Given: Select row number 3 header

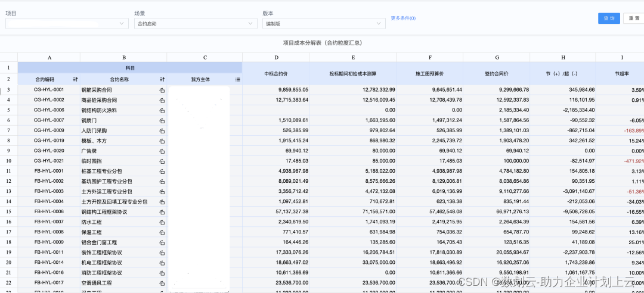Looking at the screenshot, I should [8, 90].
